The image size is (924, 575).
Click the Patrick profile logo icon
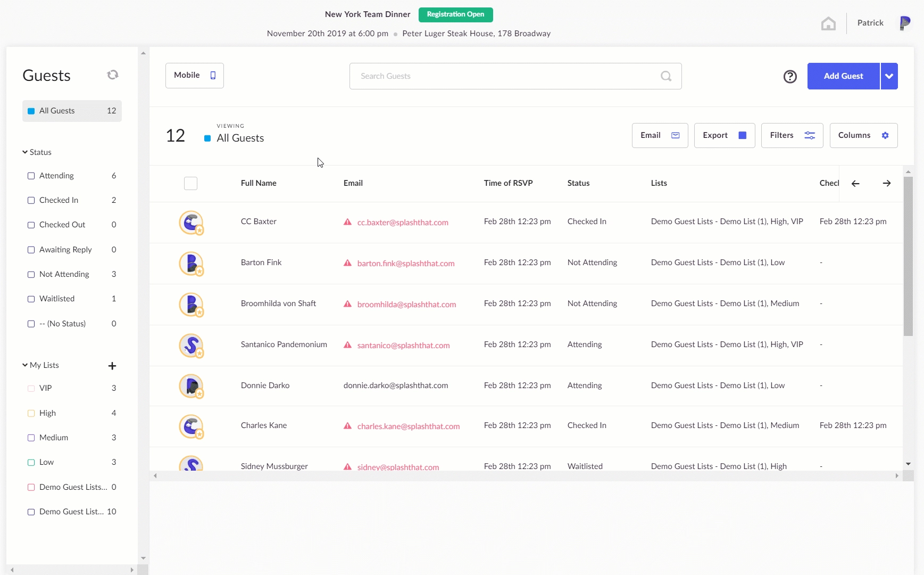pyautogui.click(x=905, y=23)
